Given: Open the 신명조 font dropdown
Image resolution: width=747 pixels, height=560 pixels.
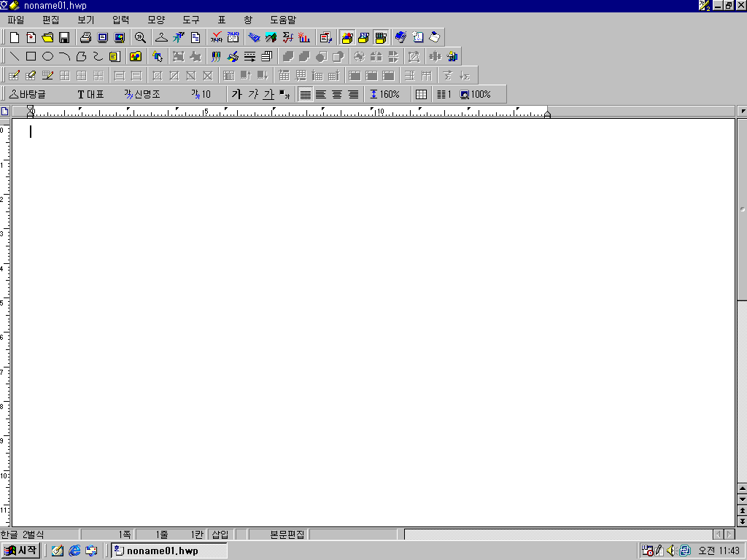Looking at the screenshot, I should tap(142, 94).
